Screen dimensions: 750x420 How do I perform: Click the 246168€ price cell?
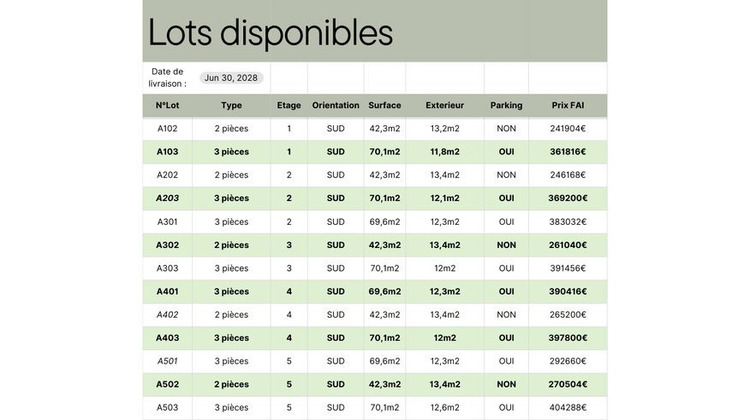pos(568,175)
